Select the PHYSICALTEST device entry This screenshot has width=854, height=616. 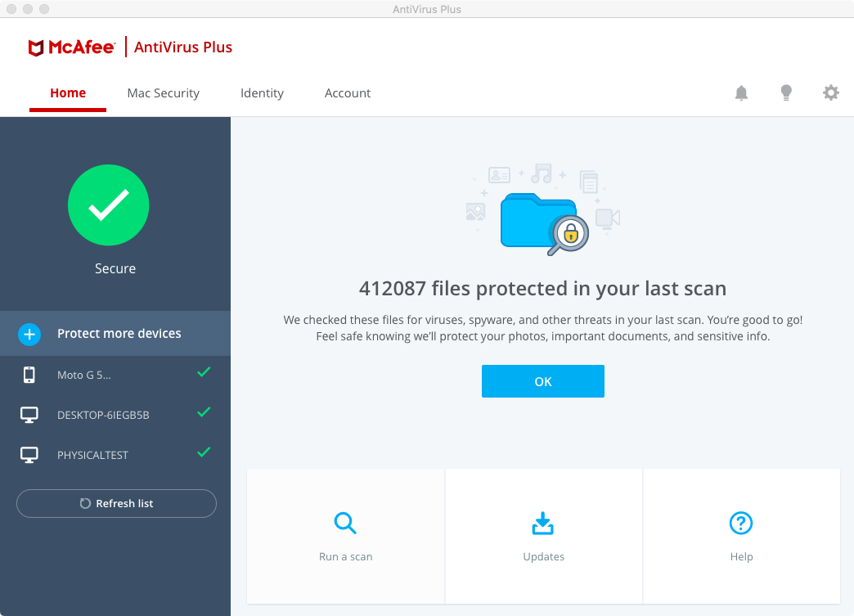(92, 455)
